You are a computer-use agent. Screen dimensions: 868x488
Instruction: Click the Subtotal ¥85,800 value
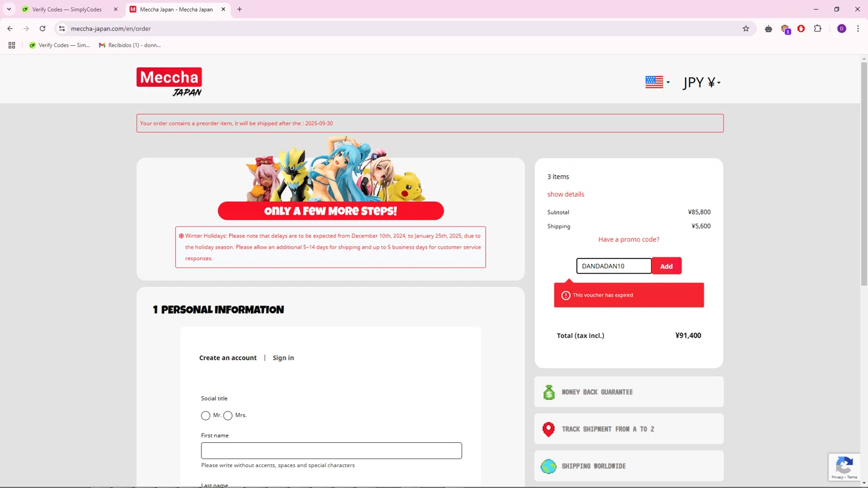click(699, 212)
